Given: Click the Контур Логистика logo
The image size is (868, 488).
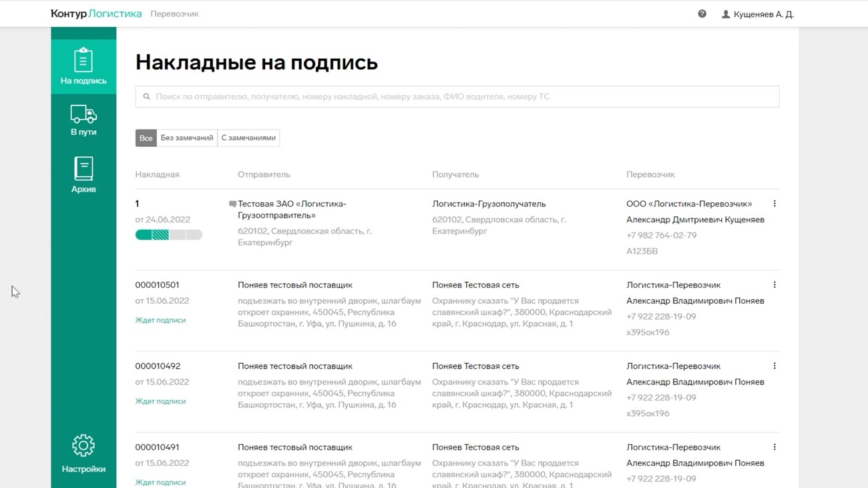Looking at the screenshot, I should pyautogui.click(x=96, y=14).
